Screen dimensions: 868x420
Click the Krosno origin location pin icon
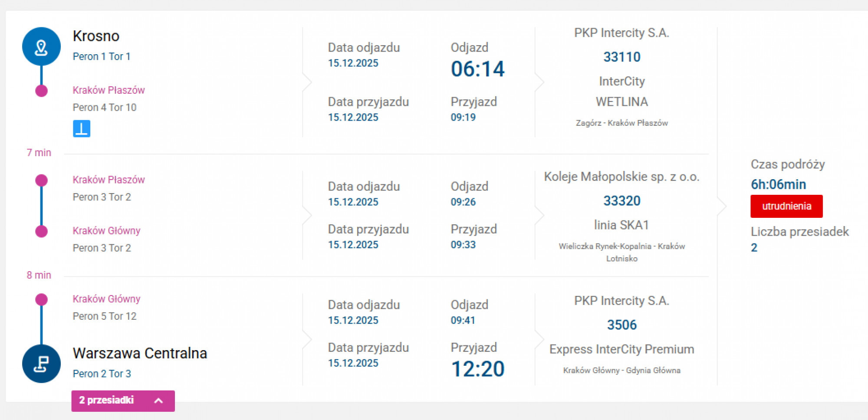(x=41, y=47)
